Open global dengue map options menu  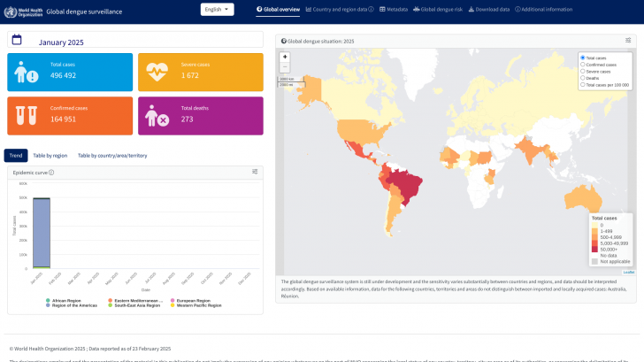pos(628,40)
